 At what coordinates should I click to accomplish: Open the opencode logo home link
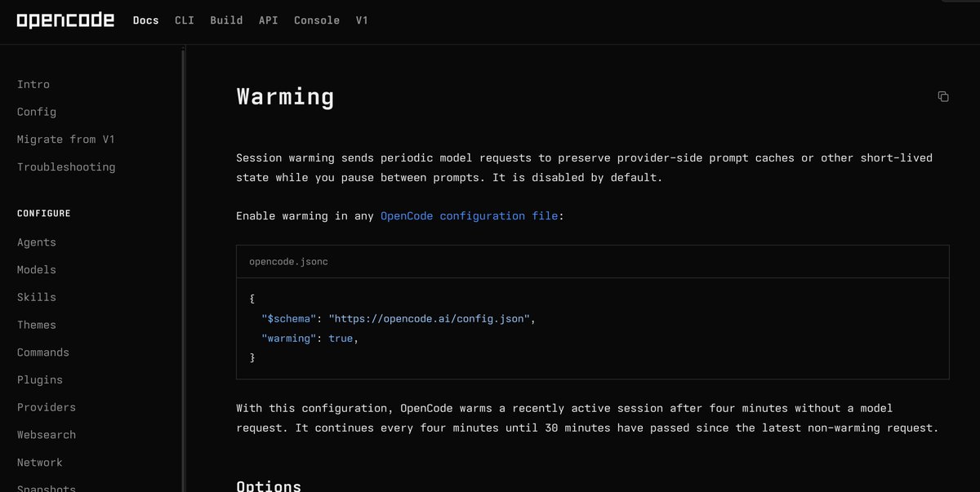click(x=65, y=20)
